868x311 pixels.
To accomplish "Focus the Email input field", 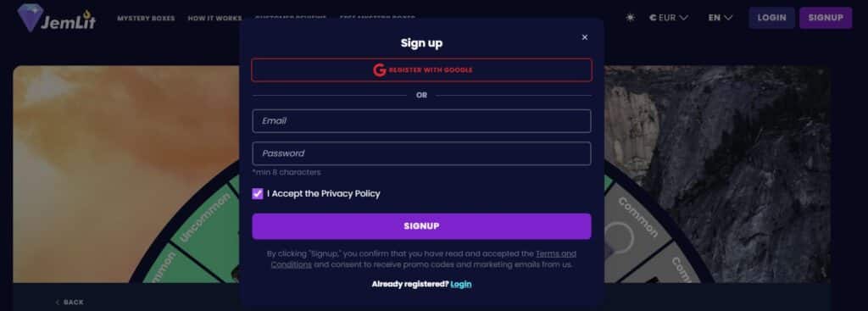I will [x=421, y=120].
